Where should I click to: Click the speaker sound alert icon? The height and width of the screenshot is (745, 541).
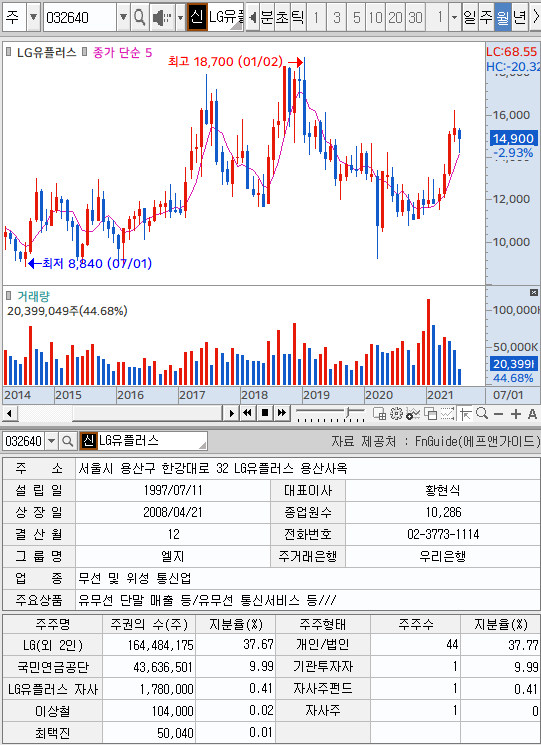click(x=162, y=18)
